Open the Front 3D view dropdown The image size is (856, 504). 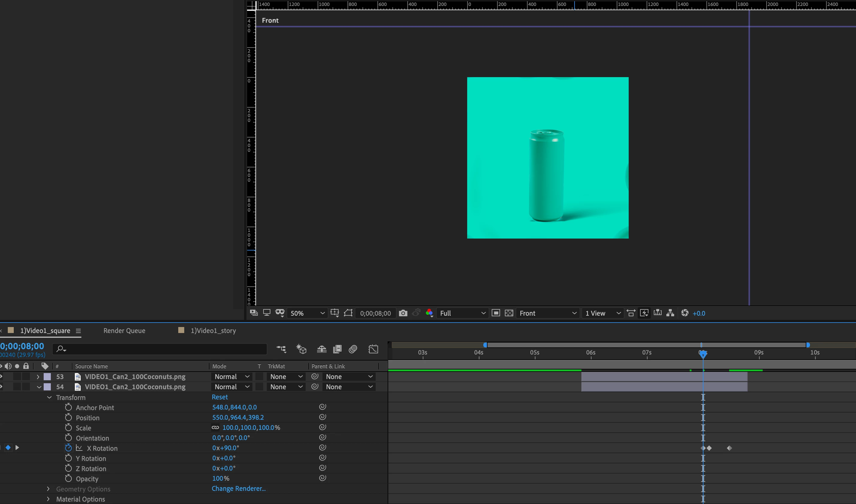[548, 313]
